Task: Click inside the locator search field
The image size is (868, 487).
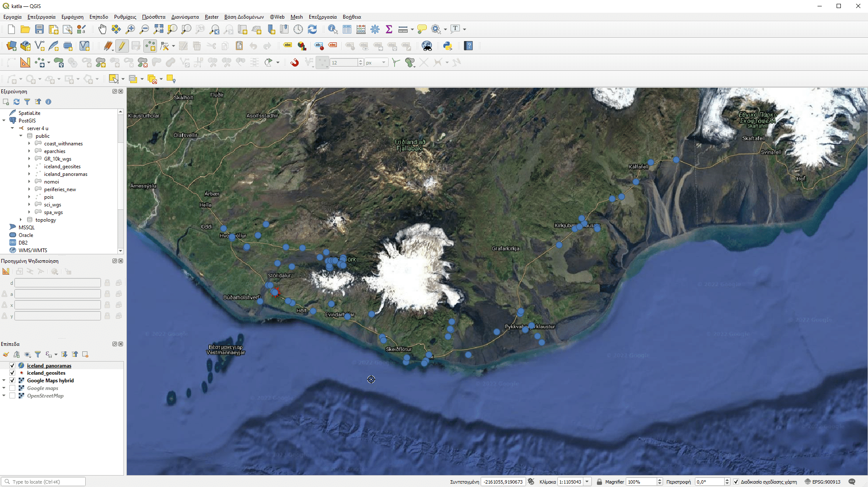Action: pos(42,481)
